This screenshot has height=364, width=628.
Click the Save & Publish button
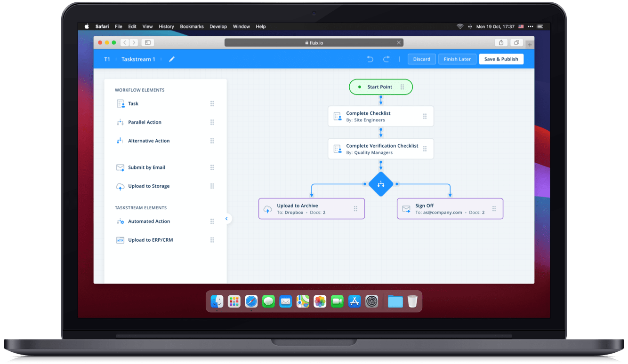(x=501, y=59)
